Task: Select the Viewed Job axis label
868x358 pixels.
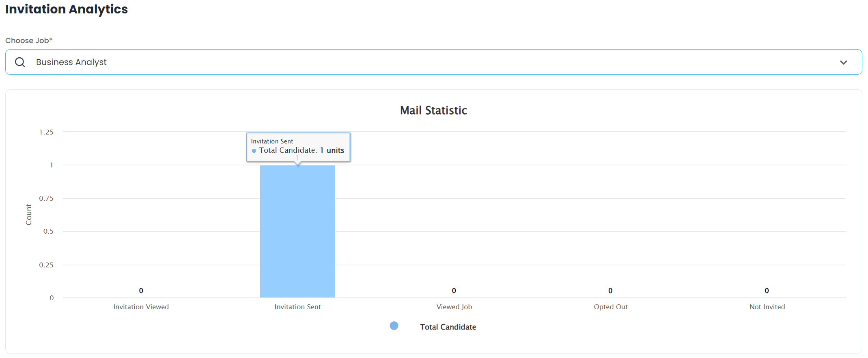Action: click(x=454, y=307)
